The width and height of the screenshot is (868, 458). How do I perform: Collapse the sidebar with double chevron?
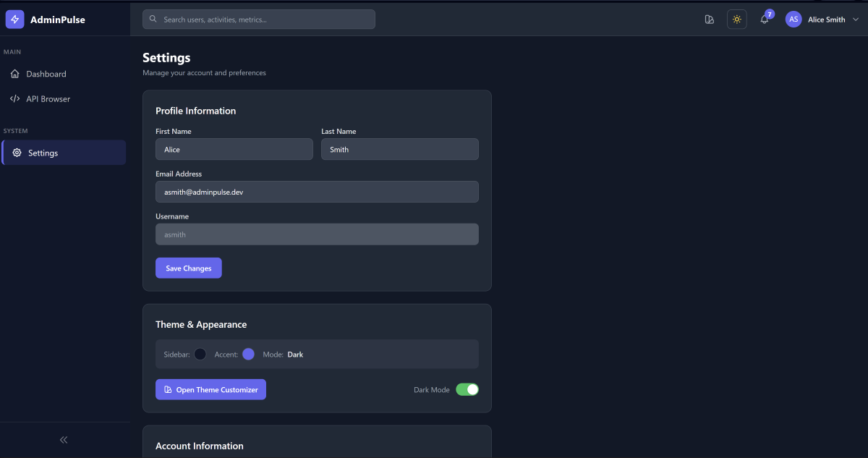pyautogui.click(x=64, y=439)
